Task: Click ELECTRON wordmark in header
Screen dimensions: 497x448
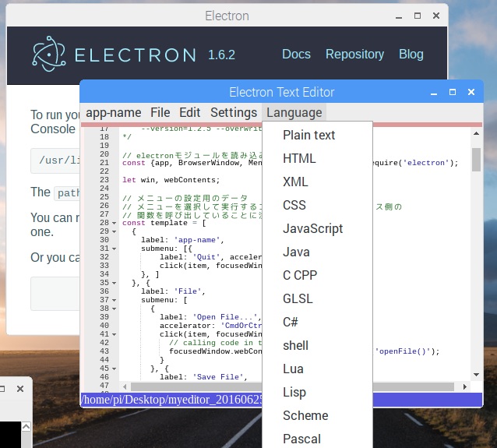Action: click(x=136, y=55)
